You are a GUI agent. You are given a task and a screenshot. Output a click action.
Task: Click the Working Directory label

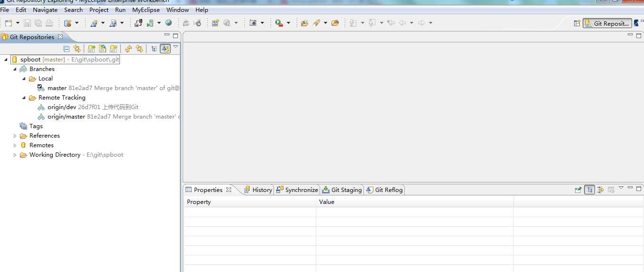tap(55, 155)
